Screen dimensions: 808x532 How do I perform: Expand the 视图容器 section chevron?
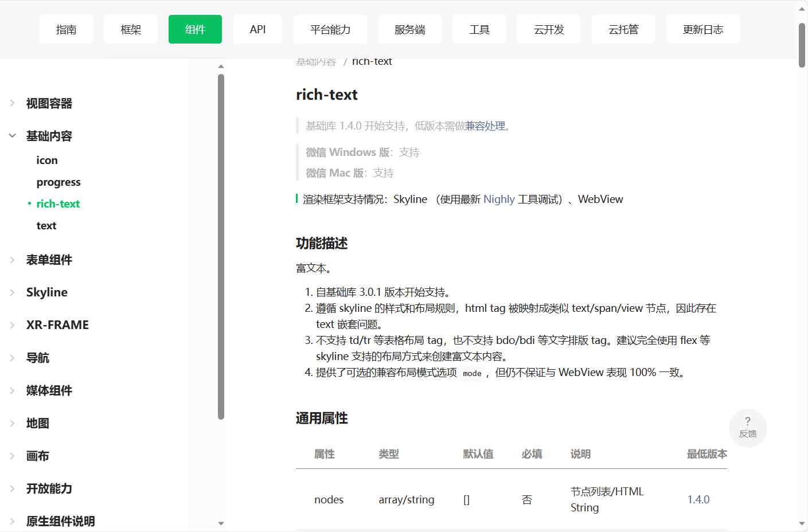pos(12,103)
